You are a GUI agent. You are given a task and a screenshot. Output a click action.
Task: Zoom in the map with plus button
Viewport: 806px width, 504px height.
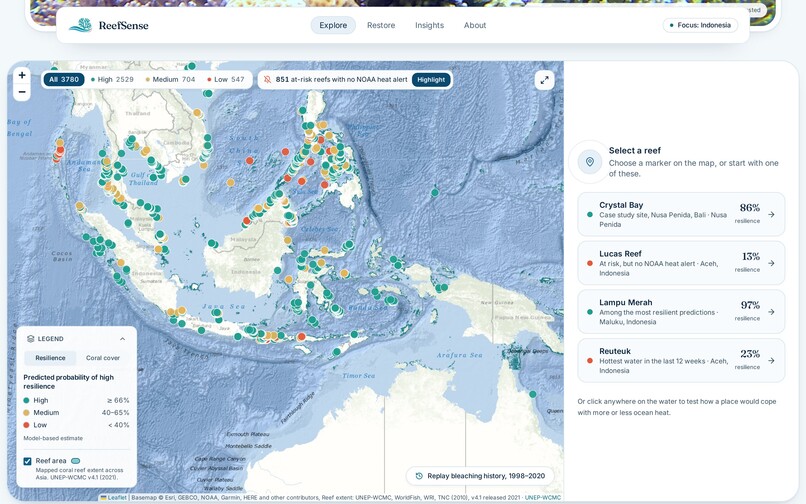coord(22,75)
